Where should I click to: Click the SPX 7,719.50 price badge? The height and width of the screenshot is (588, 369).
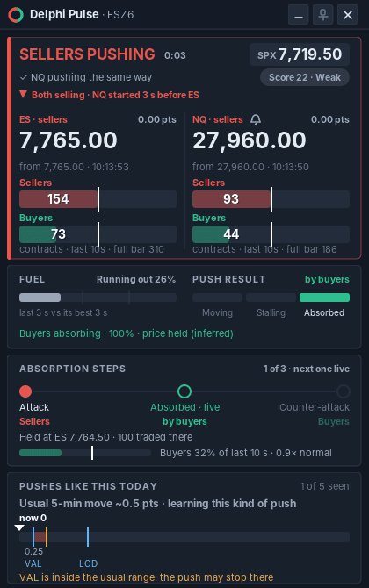pyautogui.click(x=300, y=54)
